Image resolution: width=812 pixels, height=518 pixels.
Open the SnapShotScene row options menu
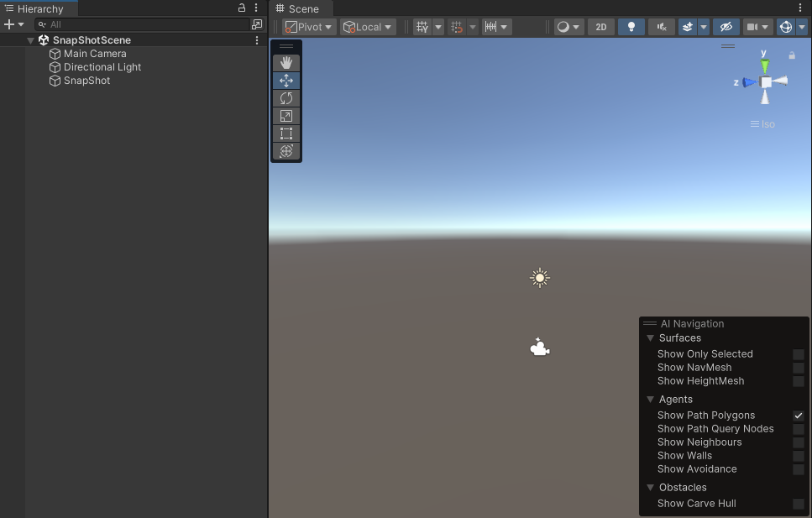click(257, 40)
